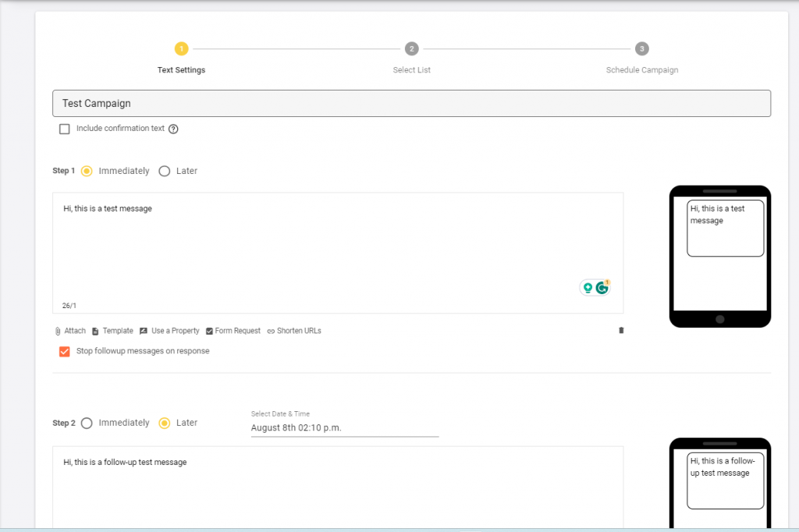Go to Select List step

pyautogui.click(x=412, y=69)
